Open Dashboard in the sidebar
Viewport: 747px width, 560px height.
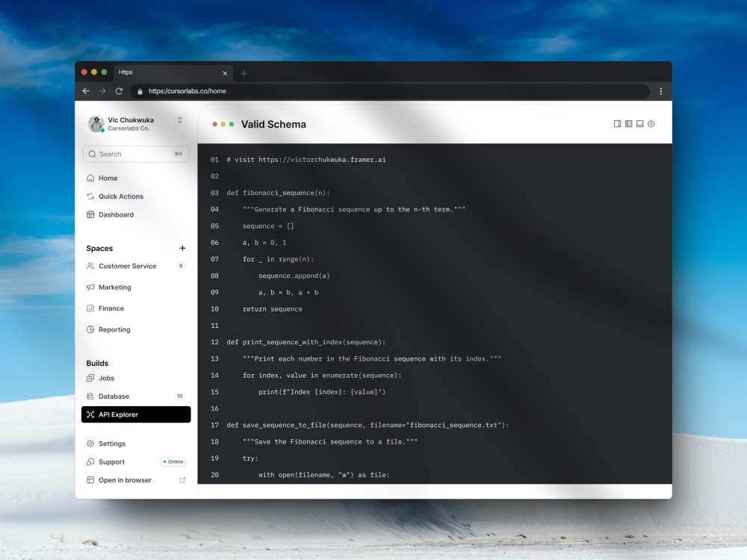pos(116,215)
